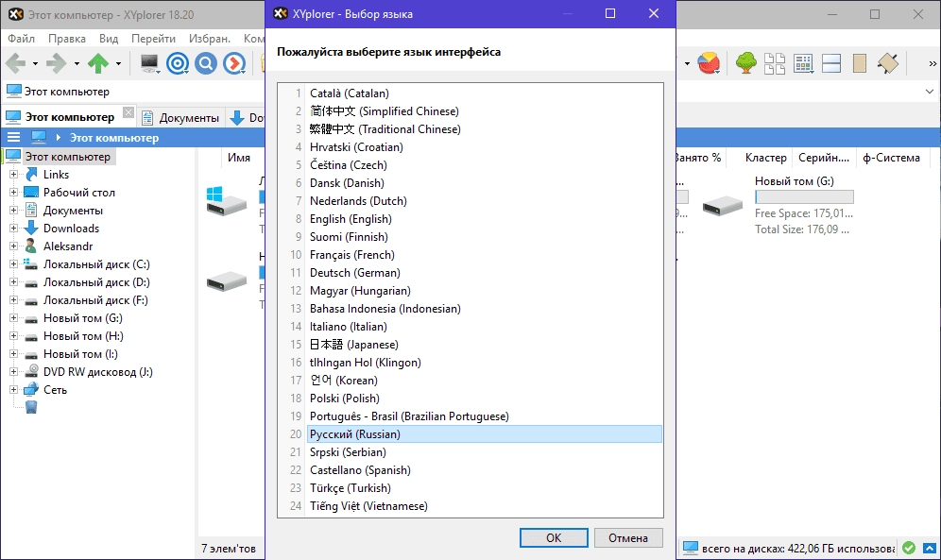This screenshot has height=560, width=941.
Task: Switch to the Документы tab
Action: point(181,117)
